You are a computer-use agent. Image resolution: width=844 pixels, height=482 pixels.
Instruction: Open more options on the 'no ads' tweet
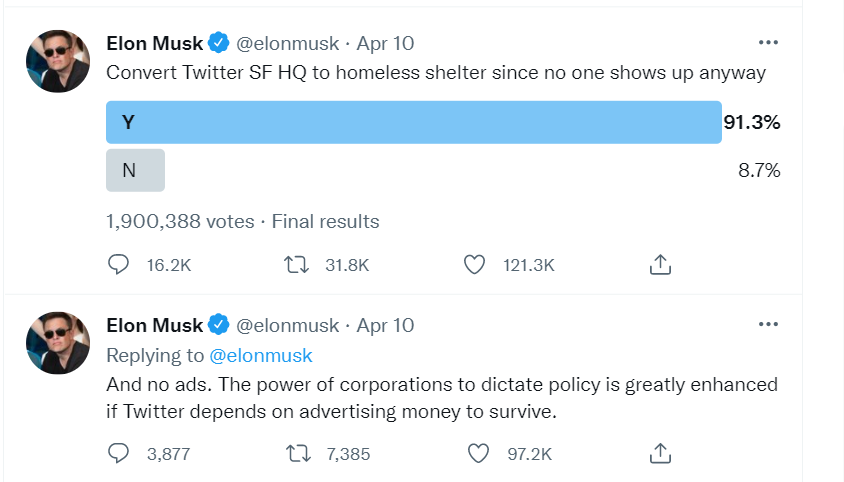tap(768, 325)
